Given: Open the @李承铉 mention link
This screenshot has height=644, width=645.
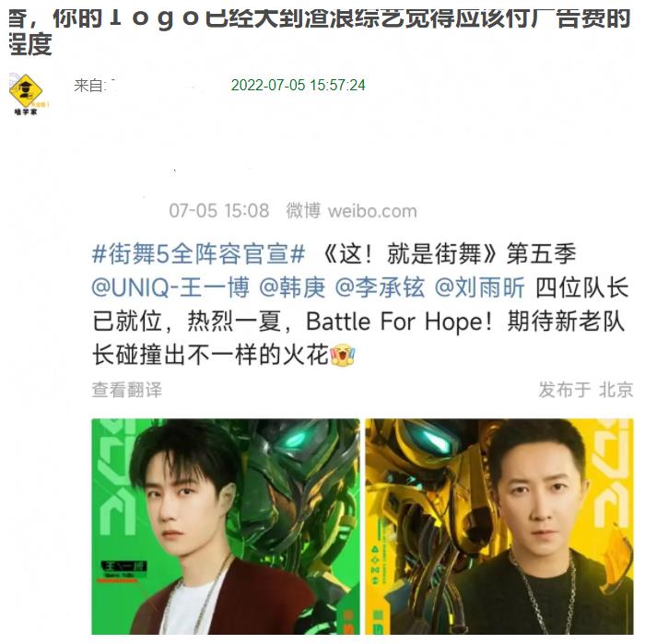Looking at the screenshot, I should coord(380,287).
